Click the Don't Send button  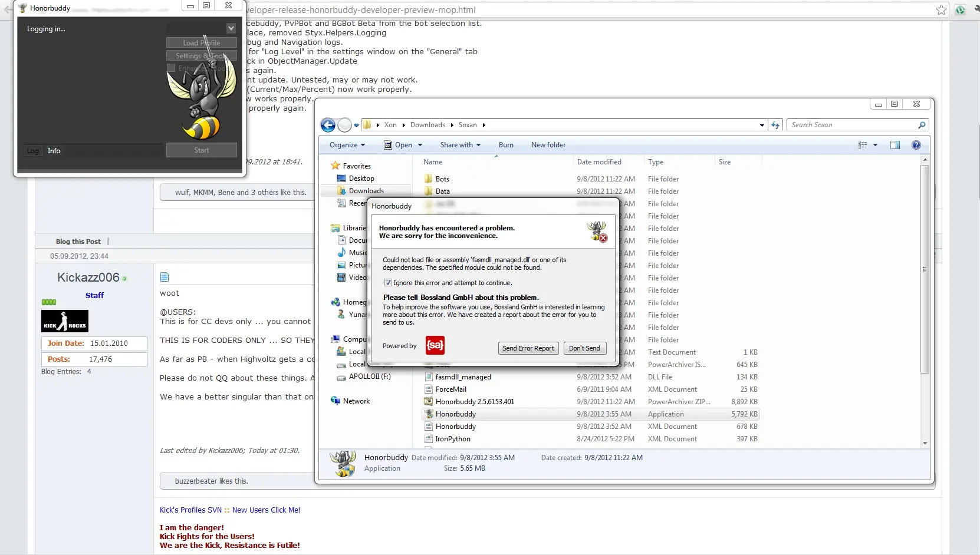click(584, 348)
